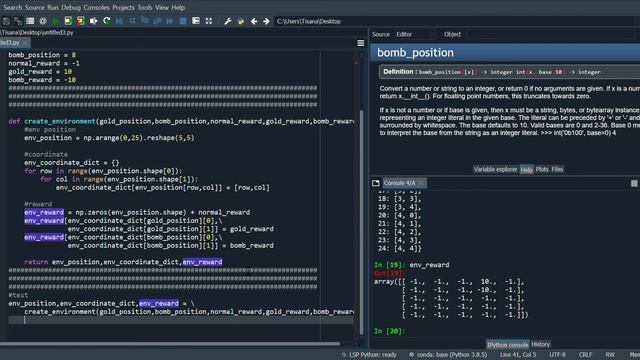Switch to the Variable explorer tab
The image size is (640, 360).
495,169
